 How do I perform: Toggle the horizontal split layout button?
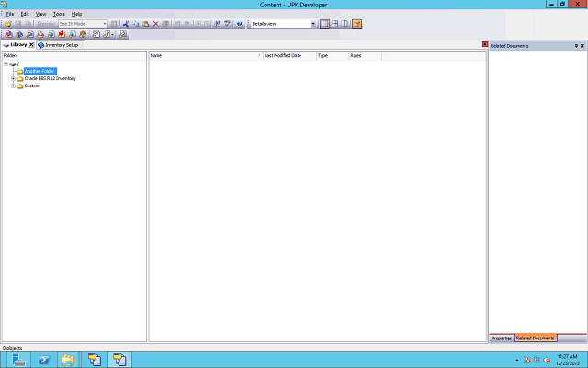click(334, 24)
